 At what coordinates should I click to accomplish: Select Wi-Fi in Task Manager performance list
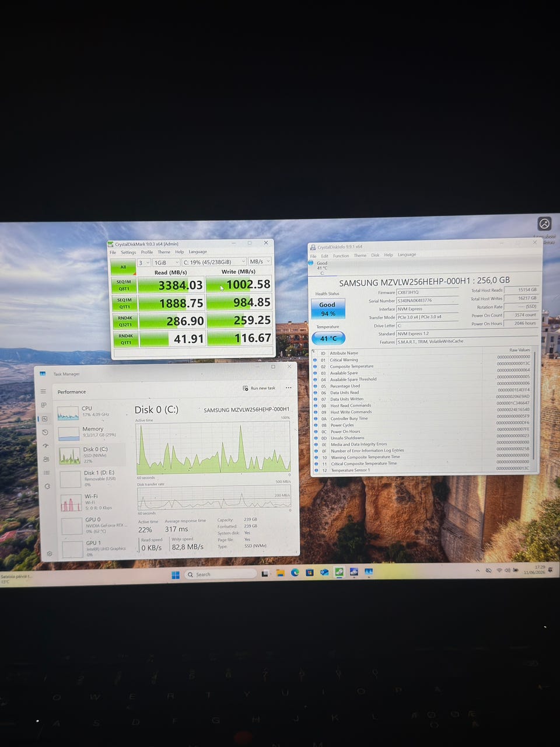(93, 502)
